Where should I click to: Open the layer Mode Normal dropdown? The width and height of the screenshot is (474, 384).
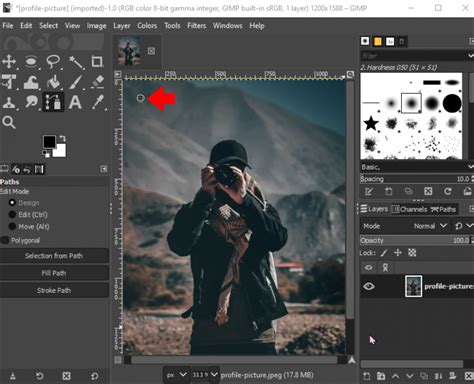(x=405, y=226)
